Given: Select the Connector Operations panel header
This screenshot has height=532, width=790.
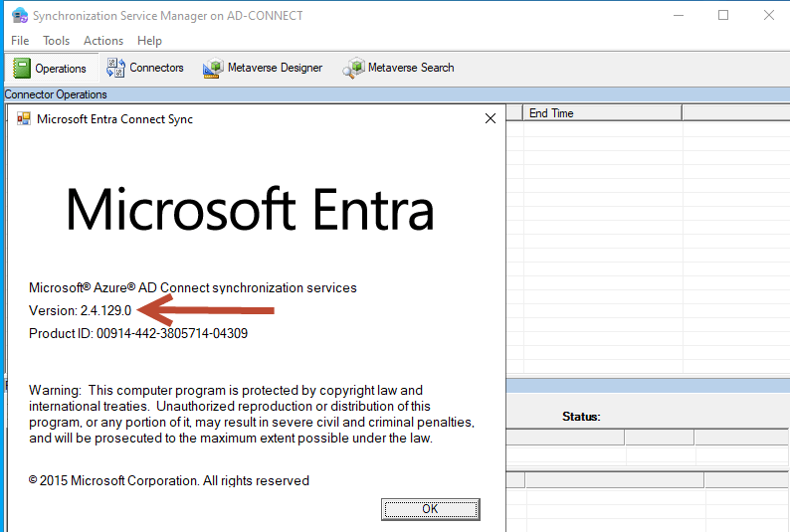Looking at the screenshot, I should (56, 94).
